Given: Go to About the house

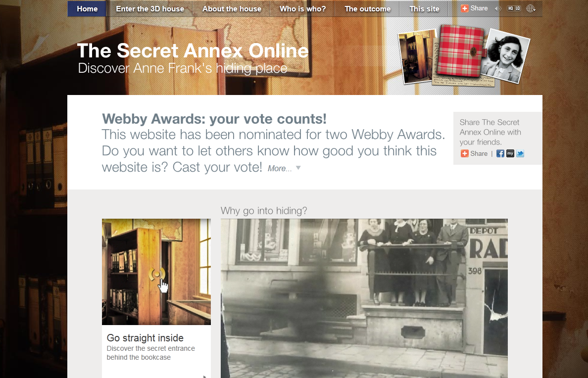Looking at the screenshot, I should tap(232, 8).
